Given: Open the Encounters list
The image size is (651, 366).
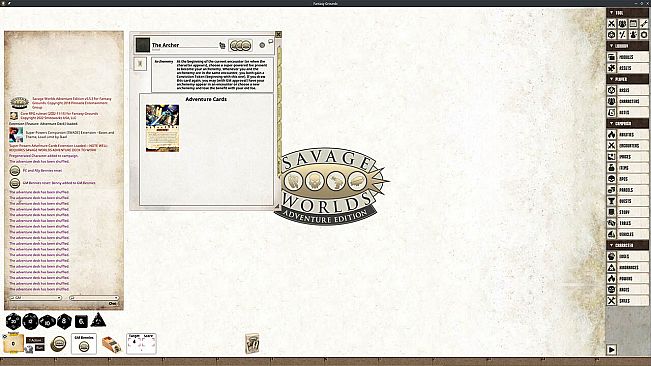Looking at the screenshot, I should [x=627, y=146].
